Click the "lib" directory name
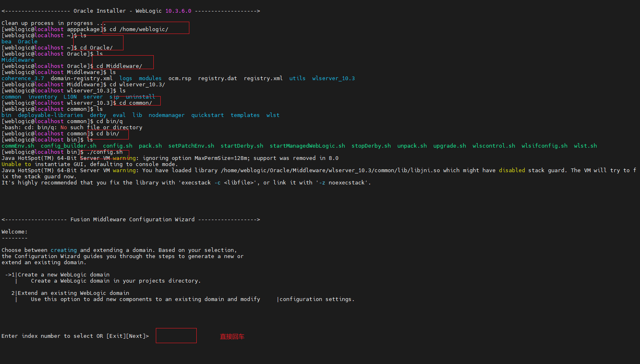 click(x=137, y=115)
